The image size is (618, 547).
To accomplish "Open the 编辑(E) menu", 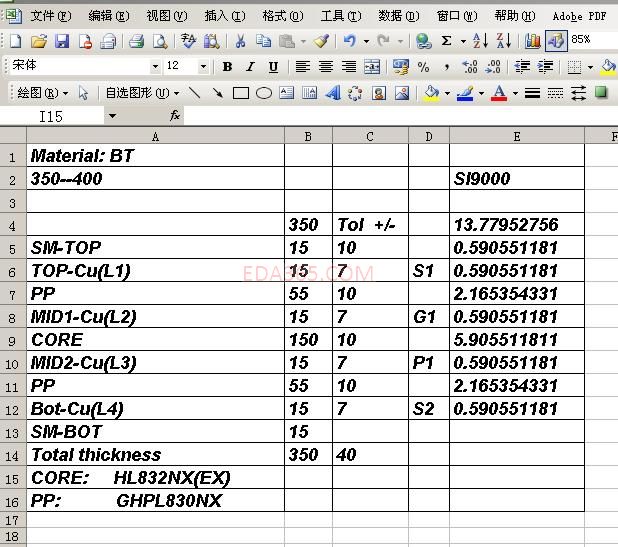I will pos(109,16).
